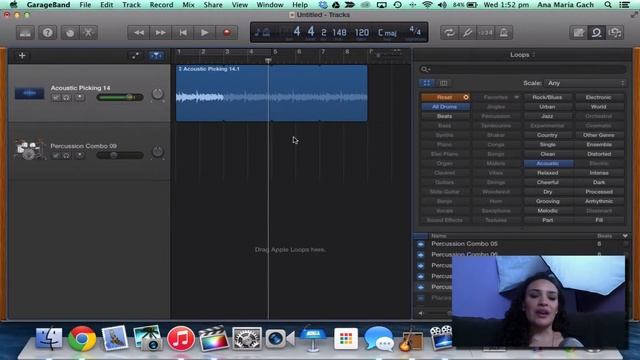Click the Rewind transport button
This screenshot has width=640, height=360.
click(x=138, y=33)
